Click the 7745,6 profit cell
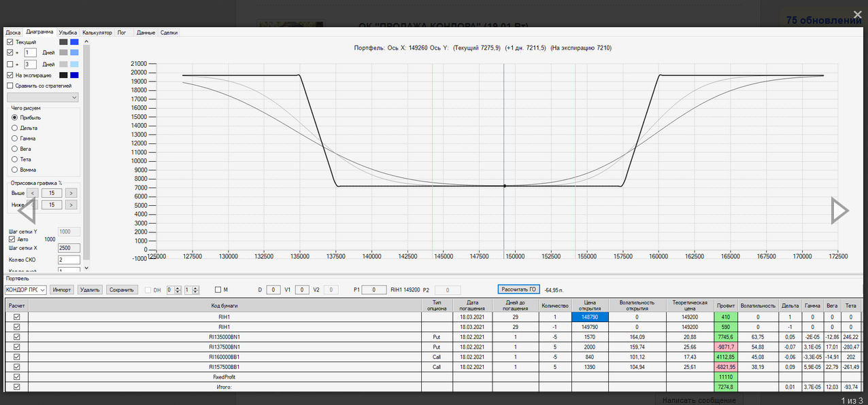The height and width of the screenshot is (405, 868). (726, 336)
